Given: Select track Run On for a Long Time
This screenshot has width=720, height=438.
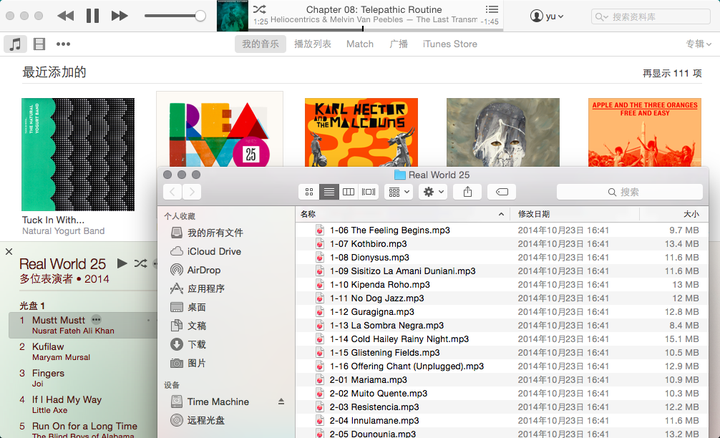Looking at the screenshot, I should (83, 429).
